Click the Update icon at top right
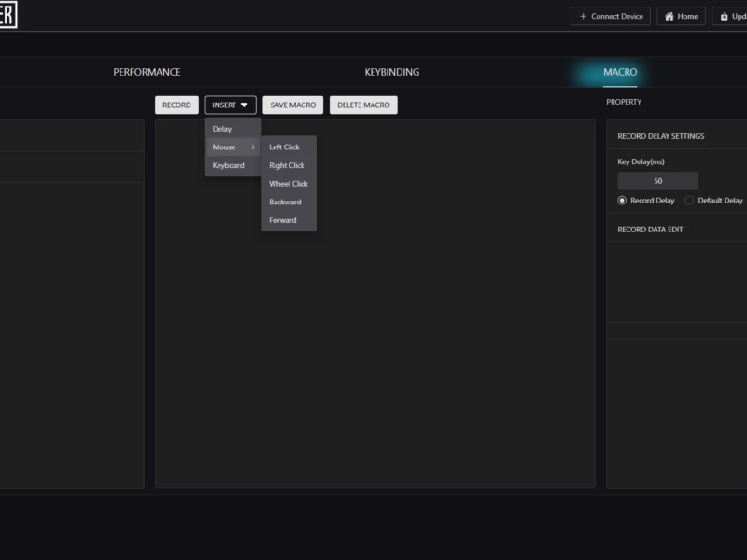747x560 pixels. pos(725,16)
